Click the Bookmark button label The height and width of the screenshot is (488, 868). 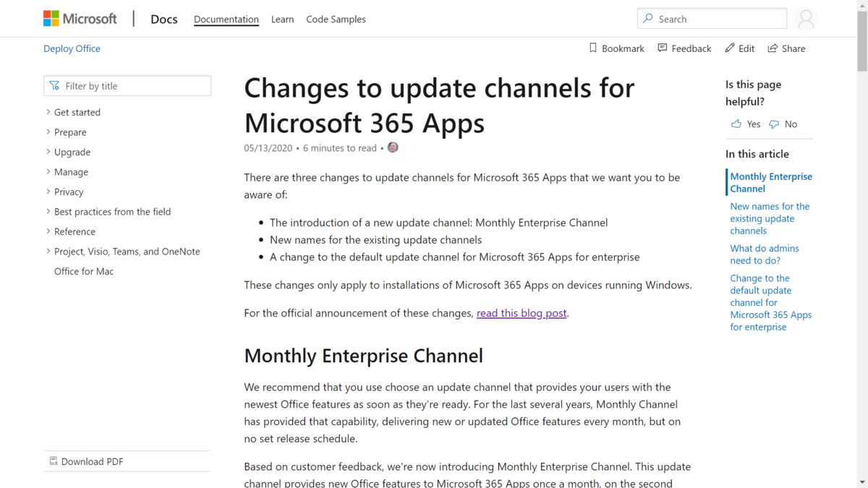pos(623,48)
